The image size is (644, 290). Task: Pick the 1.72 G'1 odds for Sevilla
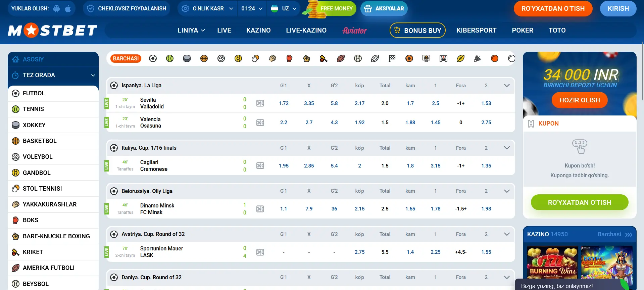pos(284,103)
